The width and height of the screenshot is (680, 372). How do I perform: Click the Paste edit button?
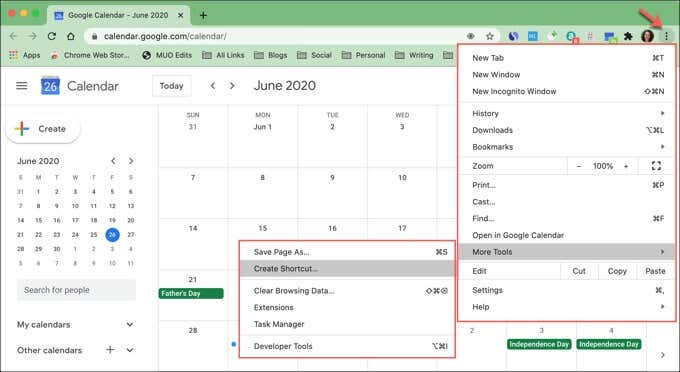tap(655, 271)
